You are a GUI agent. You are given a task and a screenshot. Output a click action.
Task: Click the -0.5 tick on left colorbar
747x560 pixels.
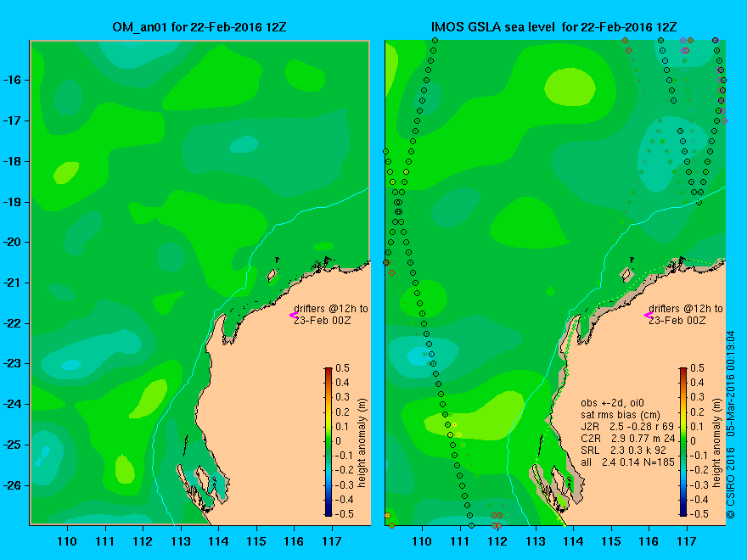point(344,514)
